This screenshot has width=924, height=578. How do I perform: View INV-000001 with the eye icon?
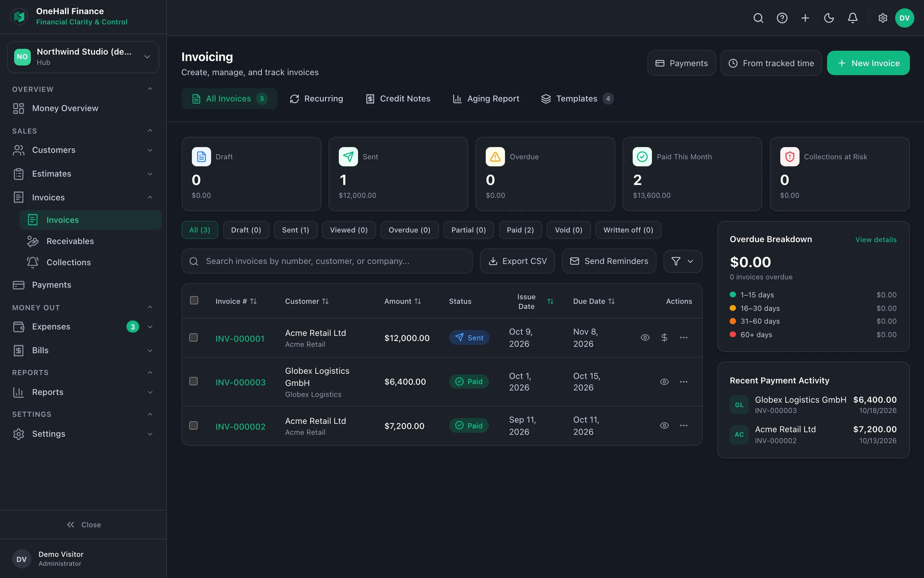point(645,337)
